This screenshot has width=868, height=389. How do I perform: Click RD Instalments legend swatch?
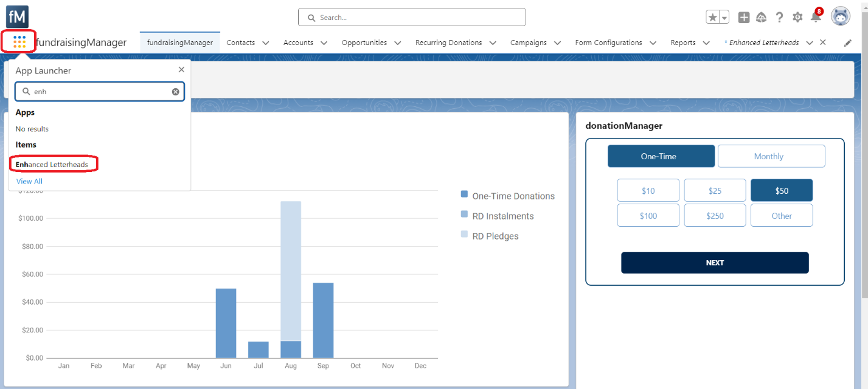pos(464,215)
